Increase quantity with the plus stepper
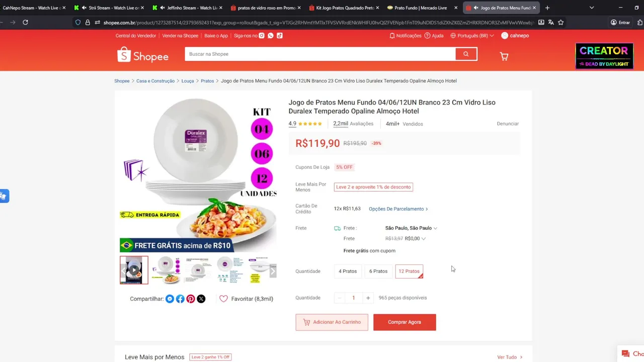 (x=368, y=298)
